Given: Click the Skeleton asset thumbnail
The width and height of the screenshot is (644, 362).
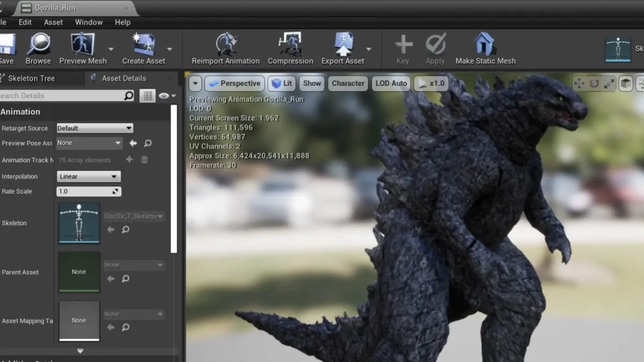Looking at the screenshot, I should [79, 223].
